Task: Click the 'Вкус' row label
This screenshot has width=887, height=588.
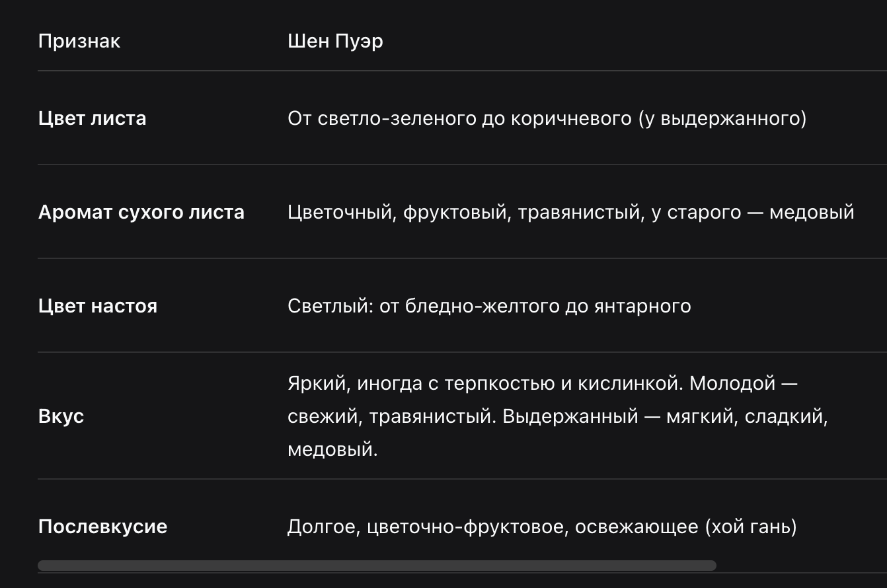Action: pos(61,416)
